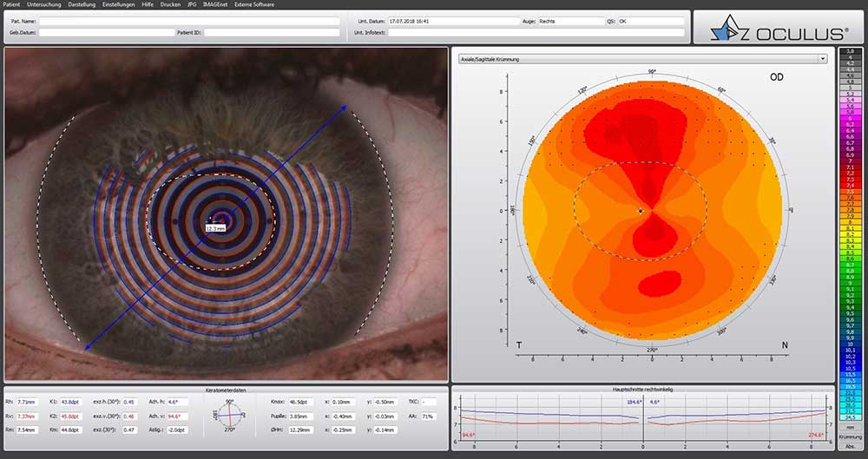This screenshot has height=459, width=868.
Task: Open the Externe Software menu
Action: 254,3
